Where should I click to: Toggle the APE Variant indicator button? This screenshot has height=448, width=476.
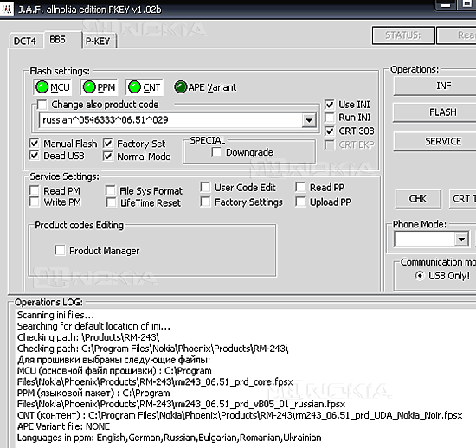coord(205,87)
